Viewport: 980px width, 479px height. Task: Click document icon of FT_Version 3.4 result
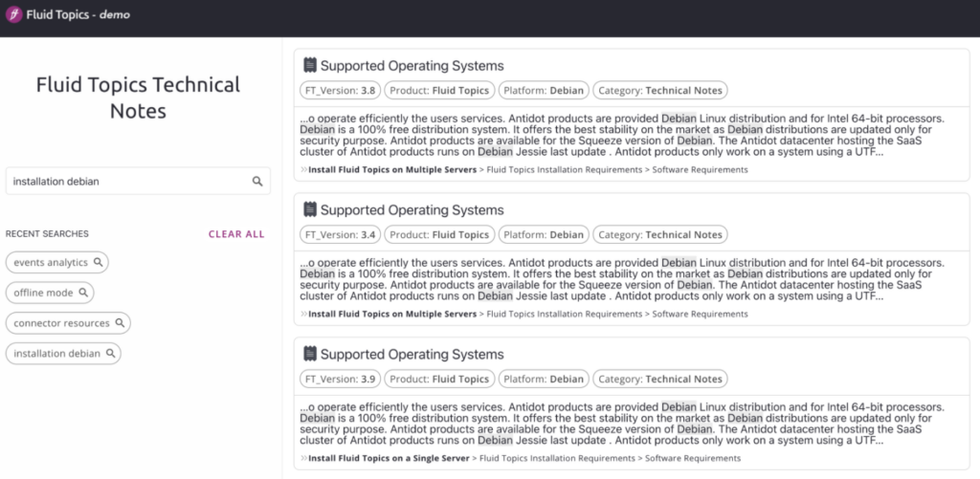(x=310, y=209)
